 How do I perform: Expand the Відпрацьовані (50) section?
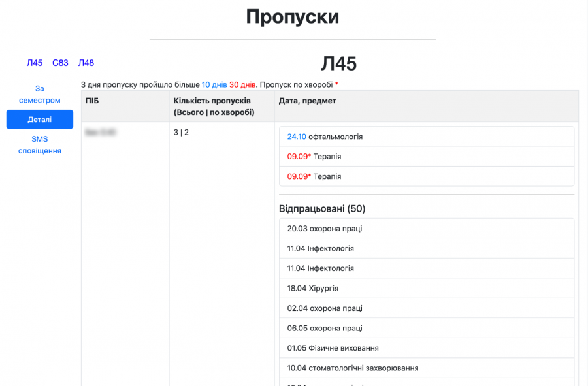tap(322, 208)
